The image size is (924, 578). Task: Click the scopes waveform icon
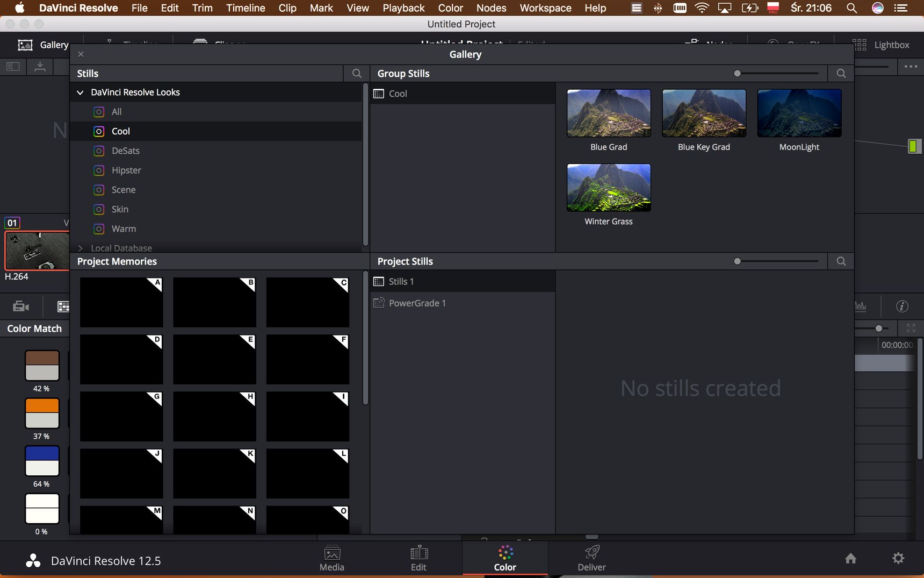point(861,306)
